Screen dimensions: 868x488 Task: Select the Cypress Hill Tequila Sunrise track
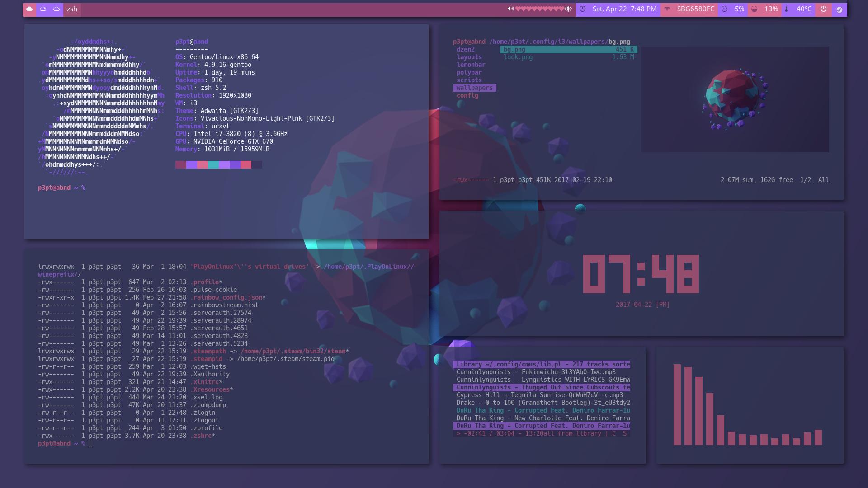539,395
